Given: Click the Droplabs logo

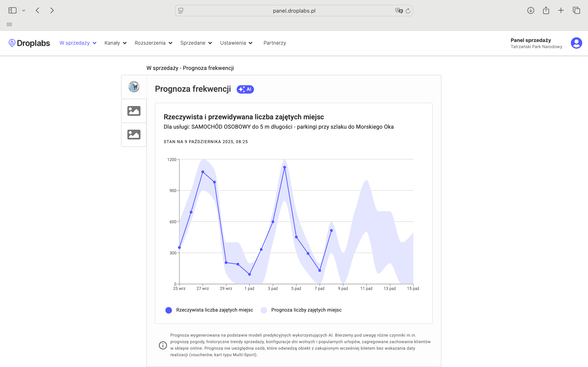Looking at the screenshot, I should coord(29,43).
